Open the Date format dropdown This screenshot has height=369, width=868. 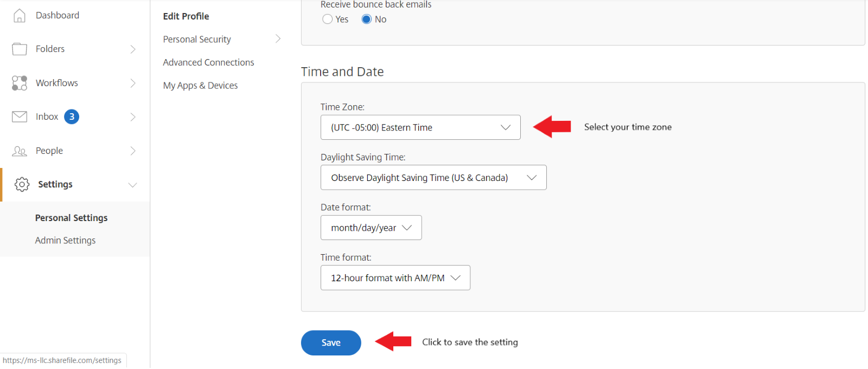(x=371, y=228)
